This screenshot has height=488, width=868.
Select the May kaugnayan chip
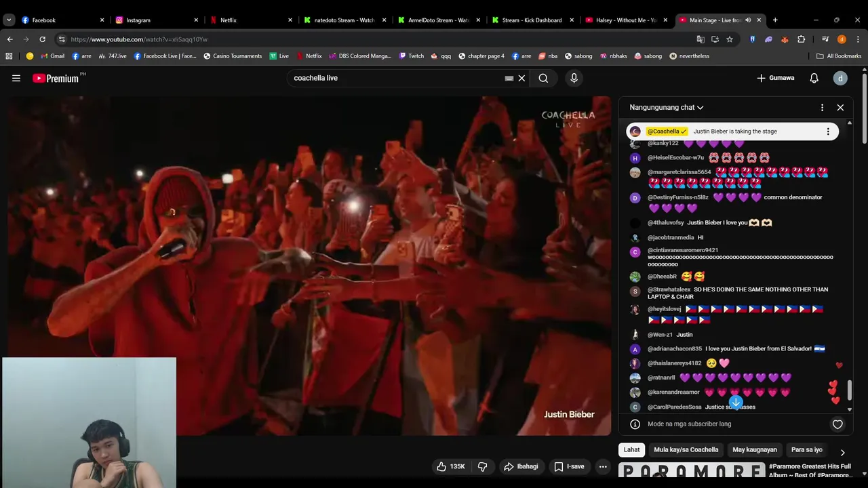(x=755, y=450)
